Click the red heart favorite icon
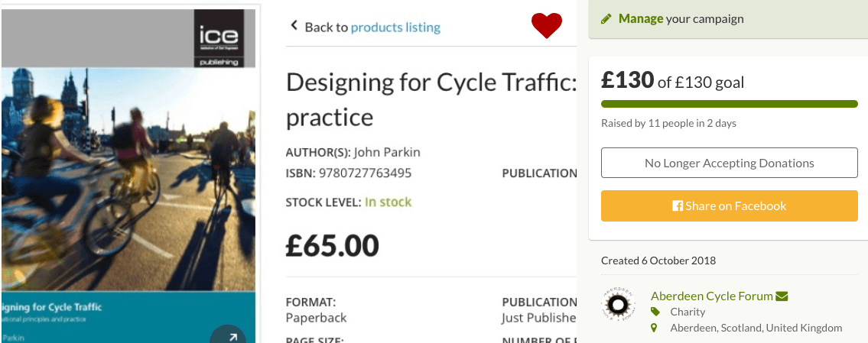The height and width of the screenshot is (343, 868). pyautogui.click(x=547, y=26)
